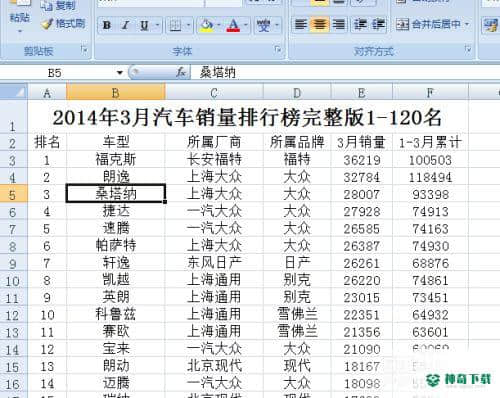Click the fx insert function icon
The height and width of the screenshot is (398, 500).
tap(180, 72)
